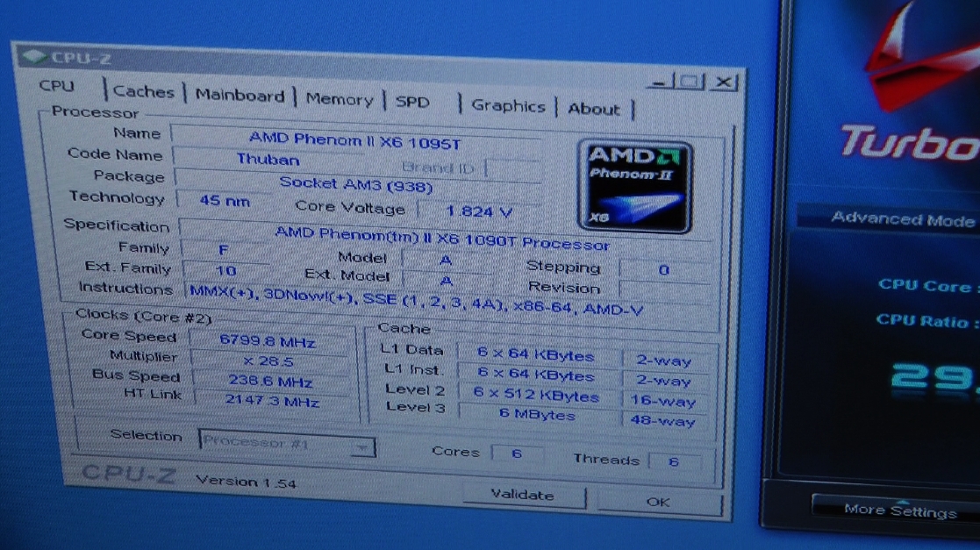The width and height of the screenshot is (980, 550).
Task: Click the 45 nm technology value
Action: (225, 201)
